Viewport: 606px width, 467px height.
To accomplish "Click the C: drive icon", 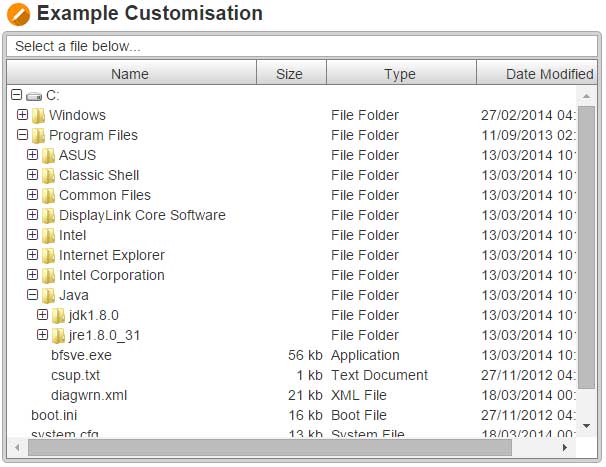I will 34,95.
